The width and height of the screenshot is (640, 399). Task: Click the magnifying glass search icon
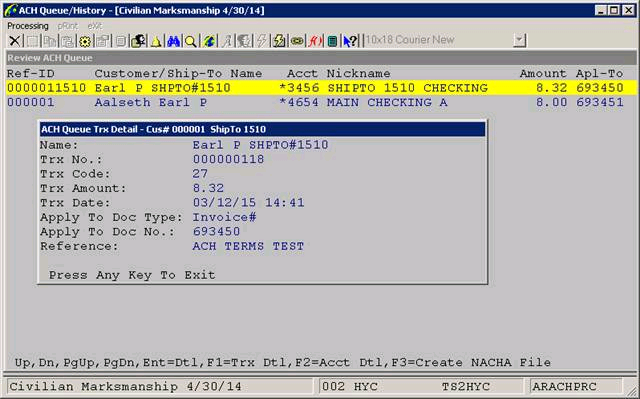coord(191,41)
